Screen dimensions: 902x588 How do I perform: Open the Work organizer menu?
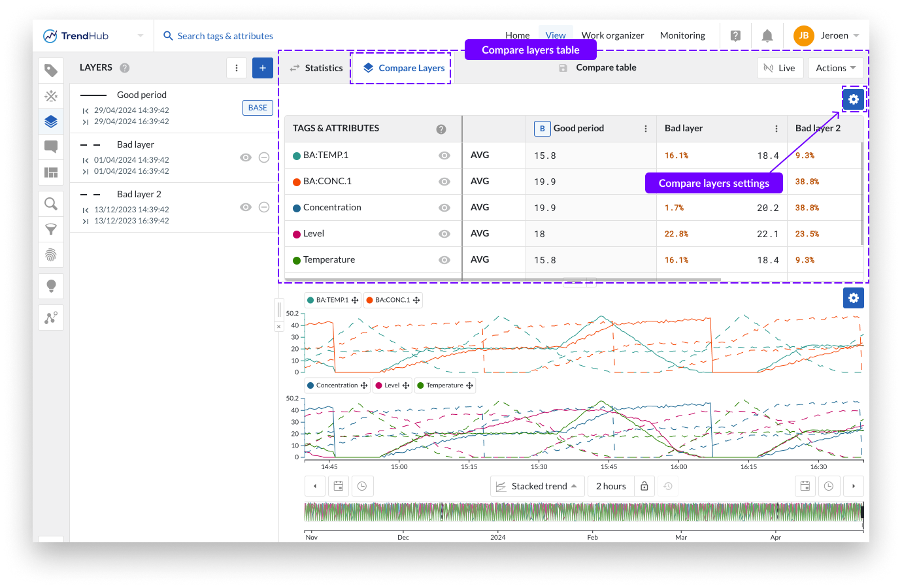pos(612,36)
